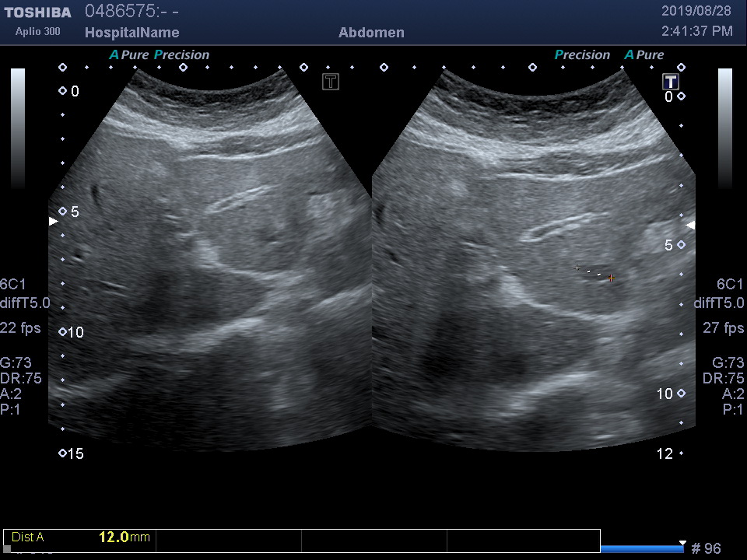This screenshot has height=560, width=747.
Task: Click the HospitalName header text
Action: tap(132, 33)
